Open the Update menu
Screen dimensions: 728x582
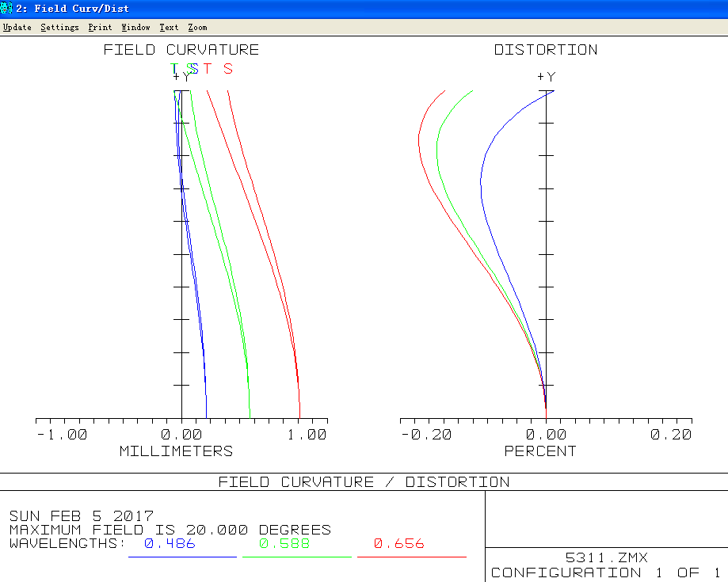tap(17, 27)
